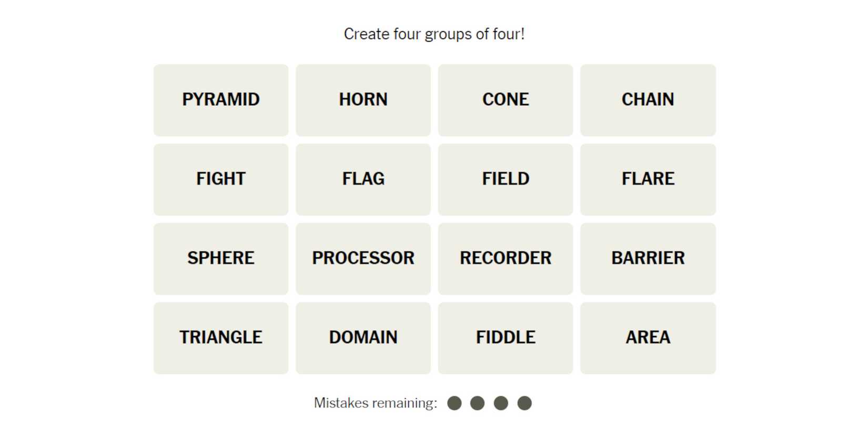
Task: Pick the AREA tile
Action: 648,338
